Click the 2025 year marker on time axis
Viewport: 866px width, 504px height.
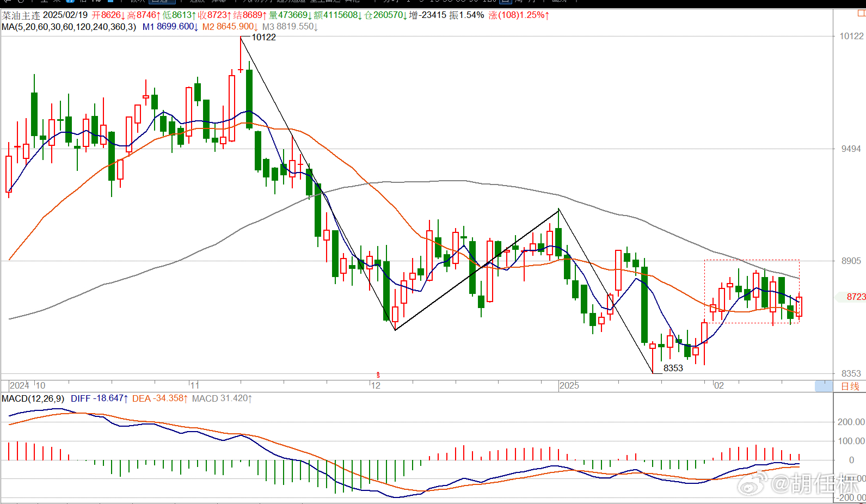[569, 385]
